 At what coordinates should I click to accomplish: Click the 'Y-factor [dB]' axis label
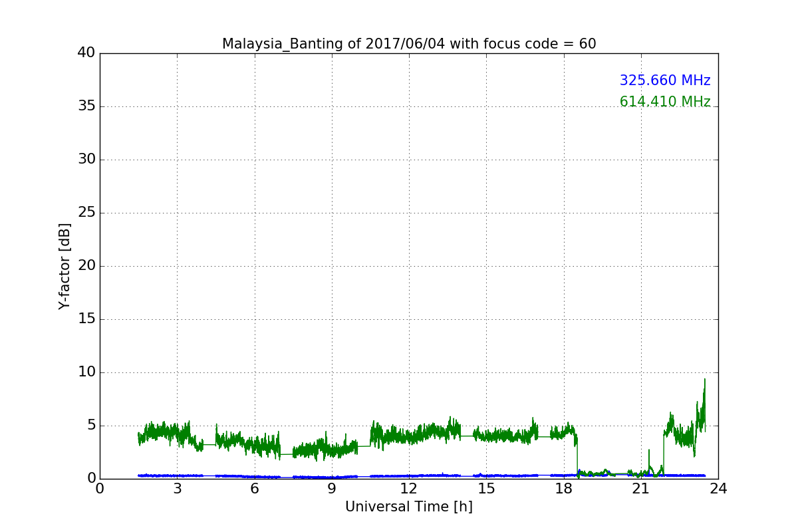[65, 266]
